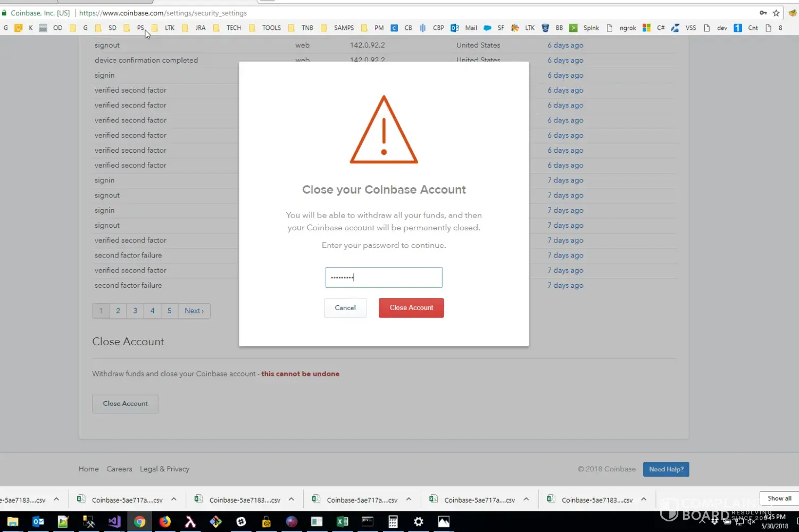Screen dimensions: 799x532
Task: Open File Explorer from the taskbar
Action: tap(13, 522)
